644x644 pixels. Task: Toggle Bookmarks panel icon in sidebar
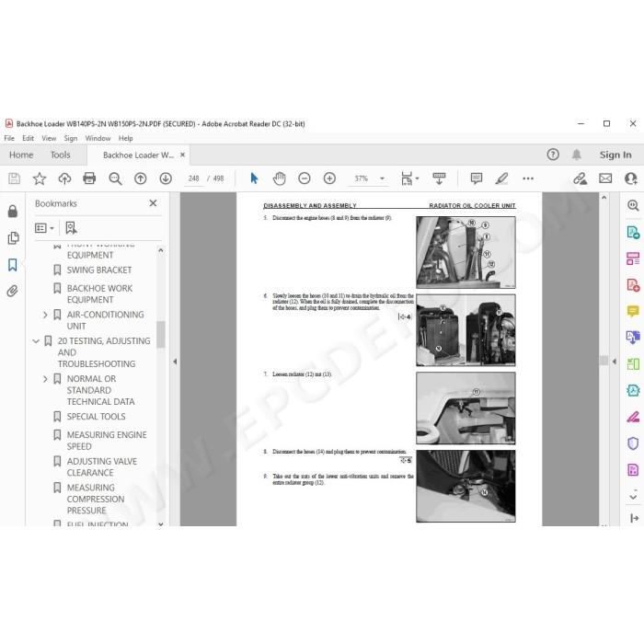tap(13, 265)
